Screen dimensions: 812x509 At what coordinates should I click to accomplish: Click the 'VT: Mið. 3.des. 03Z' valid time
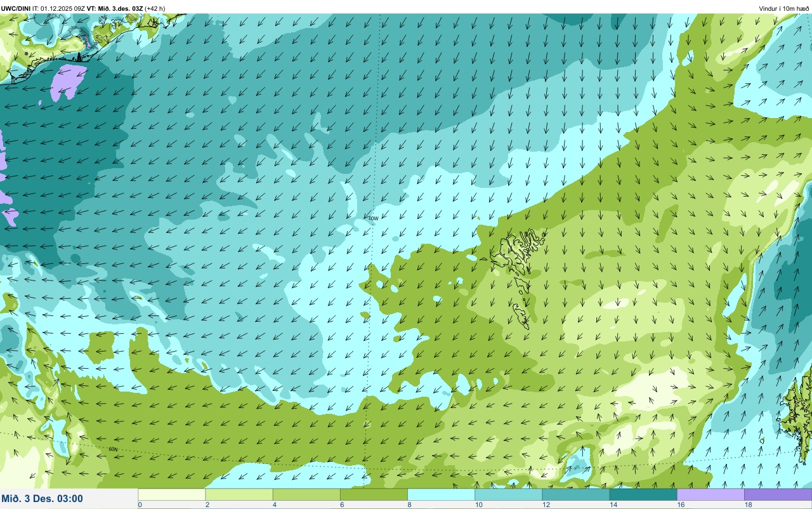115,8
